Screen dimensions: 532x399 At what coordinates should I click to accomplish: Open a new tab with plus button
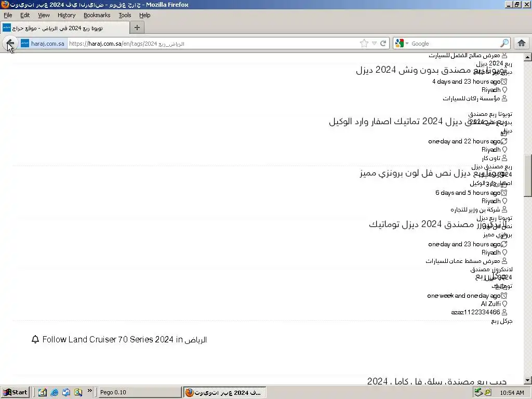tap(137, 28)
